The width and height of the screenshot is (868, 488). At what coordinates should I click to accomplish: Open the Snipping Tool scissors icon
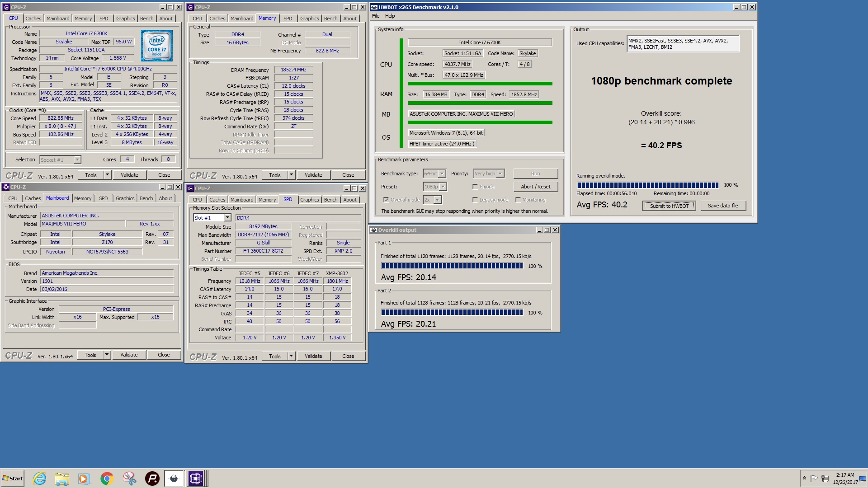pyautogui.click(x=130, y=478)
